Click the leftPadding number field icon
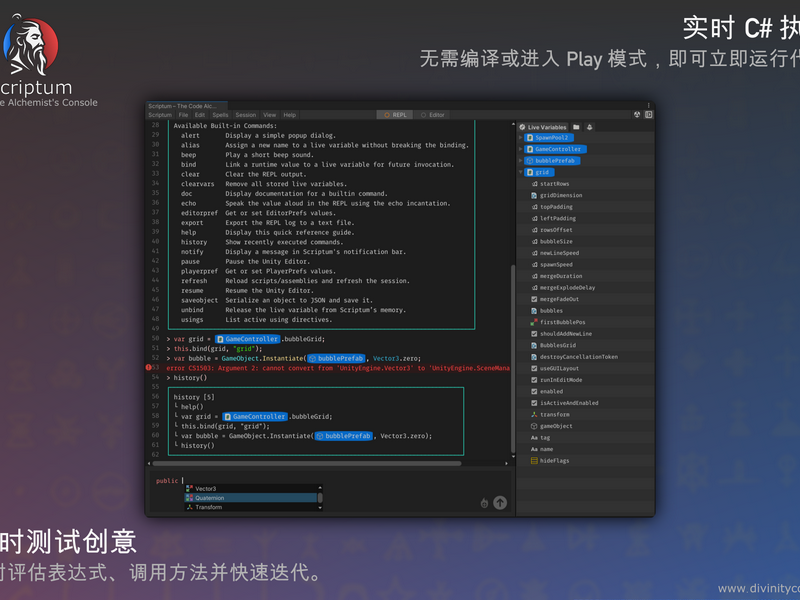 (534, 218)
